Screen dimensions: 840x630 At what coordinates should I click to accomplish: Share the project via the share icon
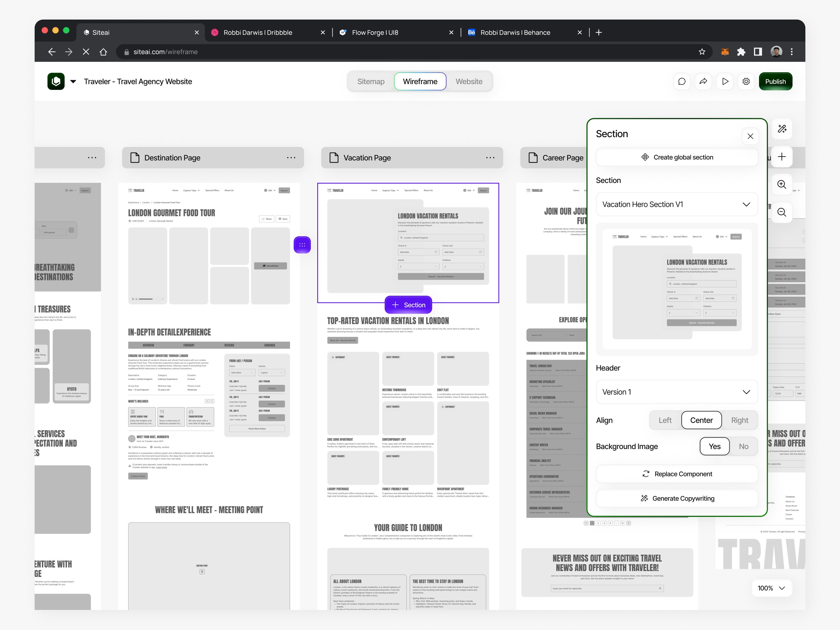(703, 81)
